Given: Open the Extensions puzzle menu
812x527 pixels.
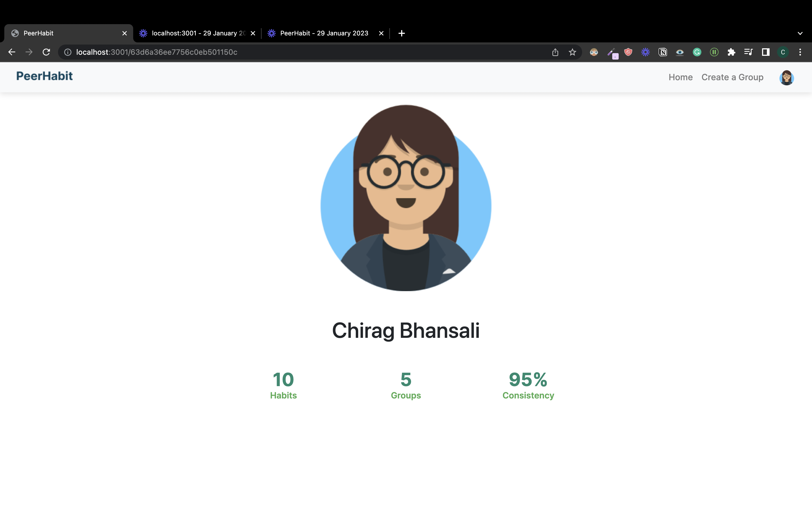Looking at the screenshot, I should 731,52.
